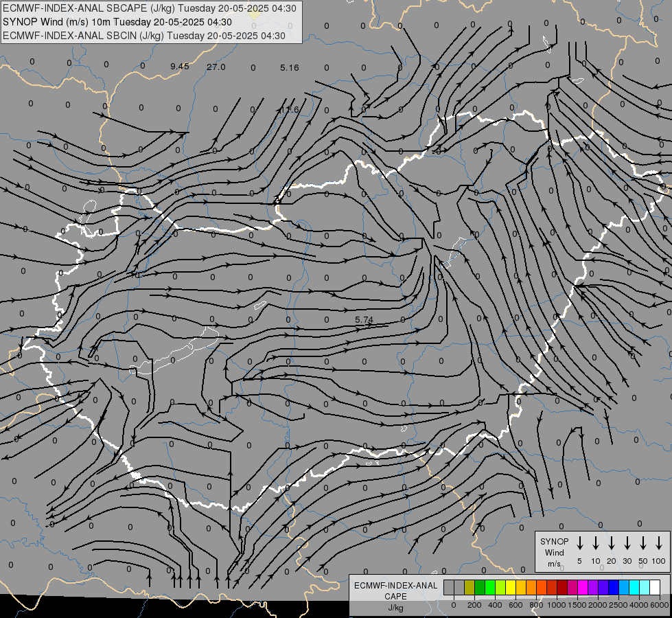The image size is (672, 618).
Task: Click the wind legend arrow for 50 m/s
Action: [643, 542]
